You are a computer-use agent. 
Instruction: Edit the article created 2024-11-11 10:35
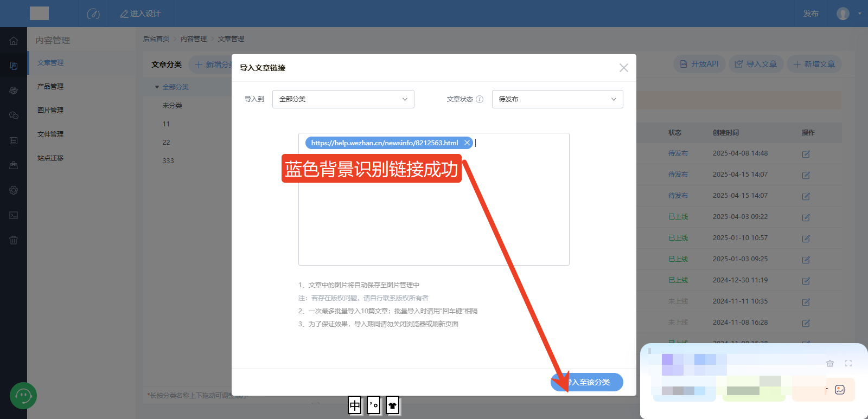pyautogui.click(x=806, y=302)
